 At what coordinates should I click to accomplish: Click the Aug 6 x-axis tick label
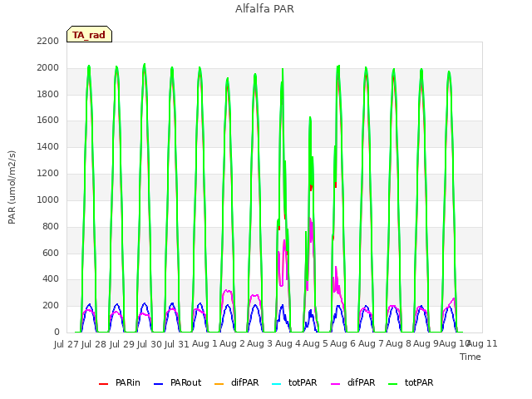tap(342, 343)
